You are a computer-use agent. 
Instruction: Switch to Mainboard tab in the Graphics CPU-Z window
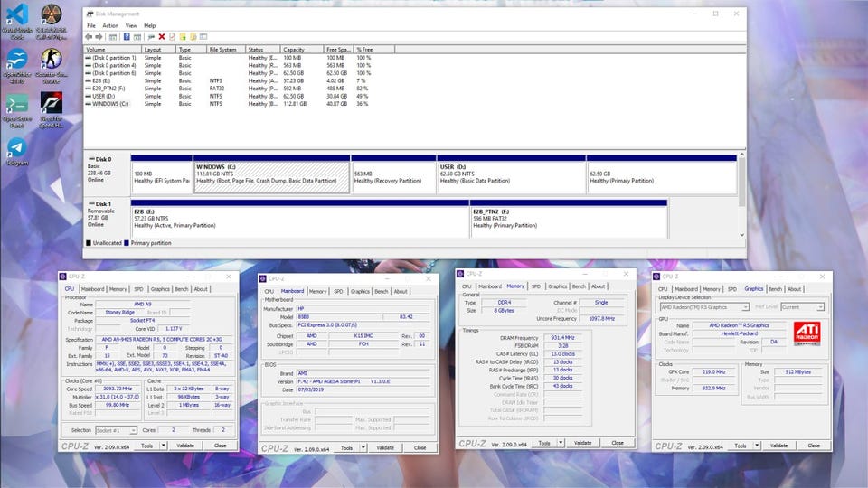[x=686, y=289]
